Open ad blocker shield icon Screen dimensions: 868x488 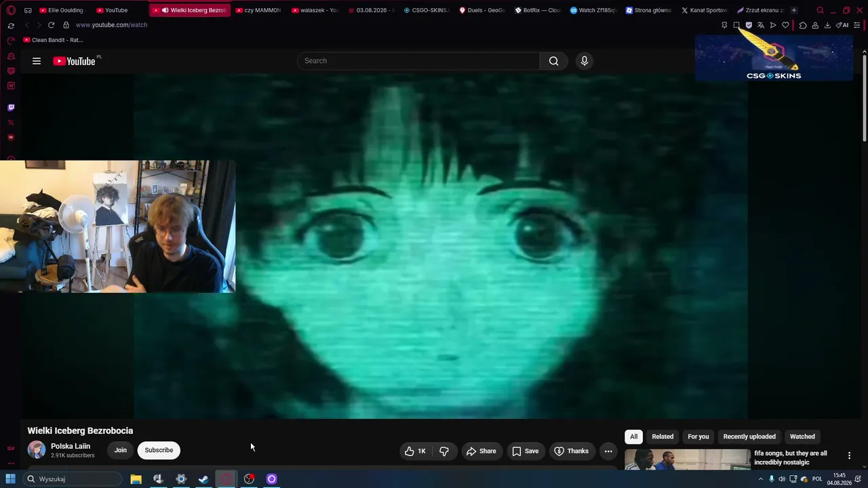pos(749,25)
